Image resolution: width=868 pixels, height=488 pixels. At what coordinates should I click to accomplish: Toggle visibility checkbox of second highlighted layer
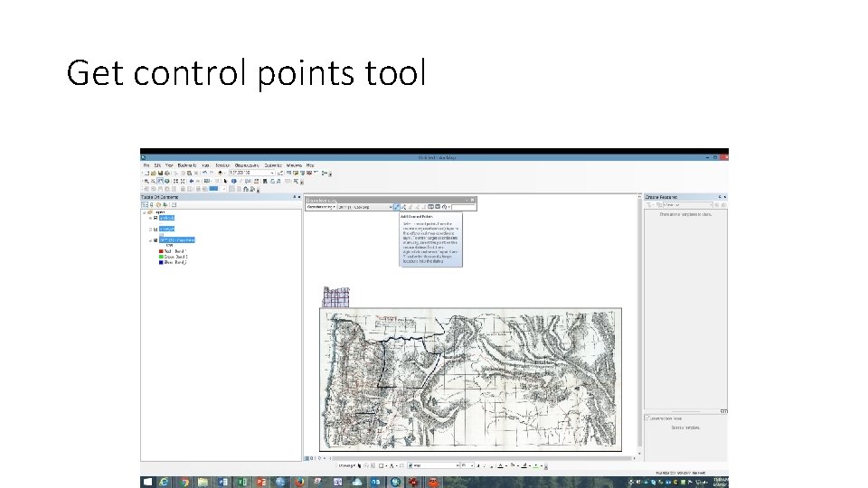156,229
